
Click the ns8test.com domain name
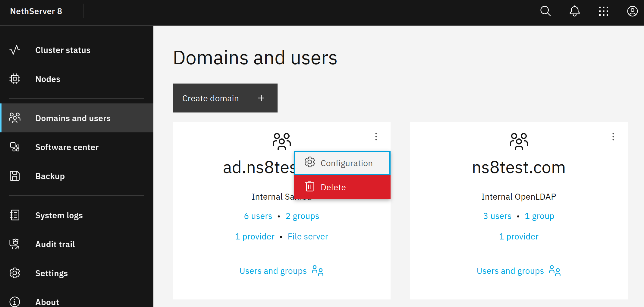pyautogui.click(x=519, y=167)
